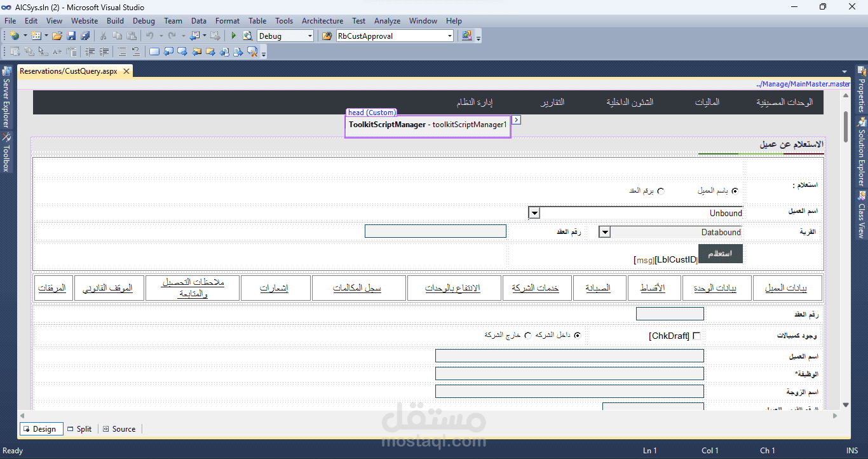The height and width of the screenshot is (459, 868).
Task: Check the ChkDraft checkbox
Action: pyautogui.click(x=696, y=336)
